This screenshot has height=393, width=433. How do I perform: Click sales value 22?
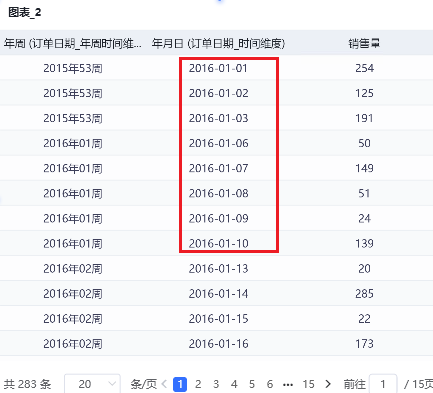coord(364,319)
